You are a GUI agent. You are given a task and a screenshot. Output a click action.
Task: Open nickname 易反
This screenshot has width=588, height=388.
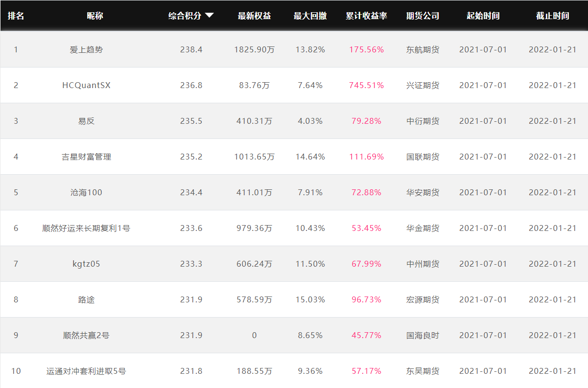[86, 121]
